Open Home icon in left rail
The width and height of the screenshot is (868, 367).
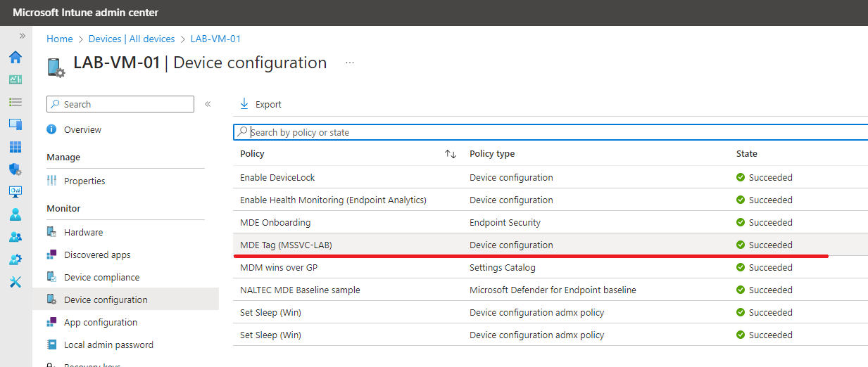point(15,57)
